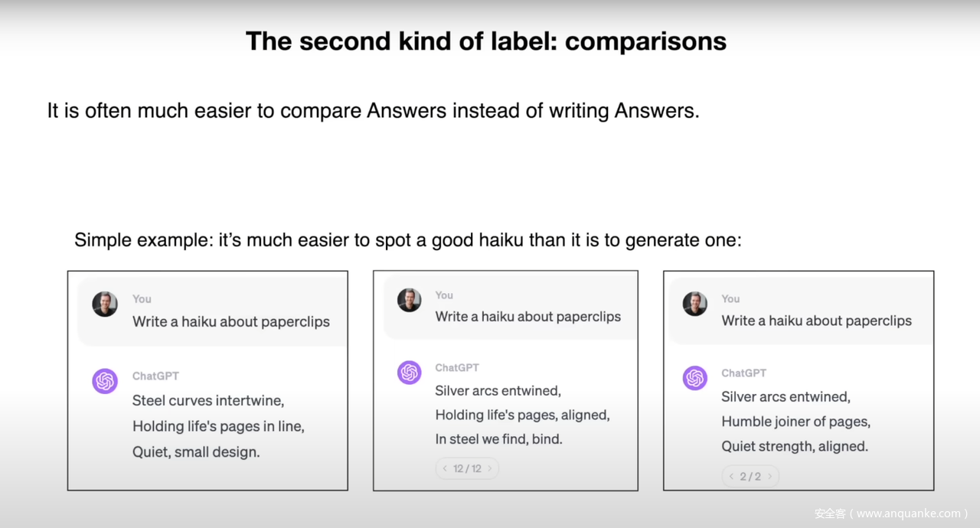This screenshot has width=980, height=528.
Task: Click the line "Humble joiner of pages,"
Action: (795, 422)
